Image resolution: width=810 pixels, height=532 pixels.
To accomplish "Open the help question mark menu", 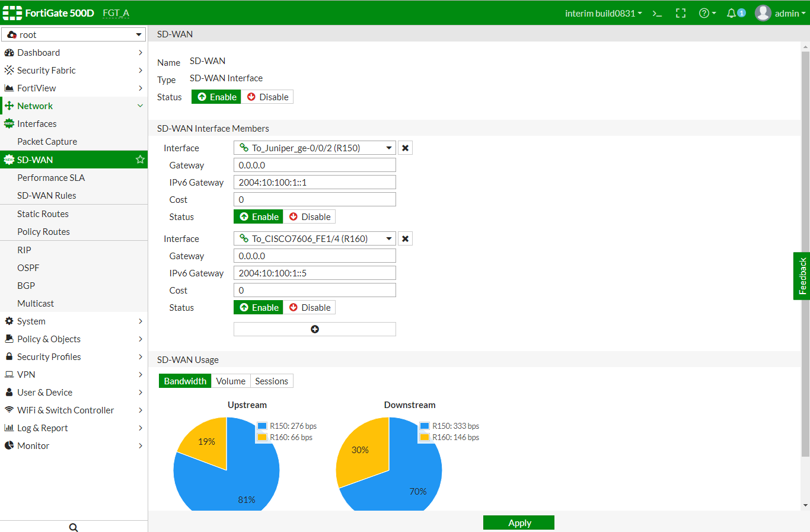I will point(707,13).
